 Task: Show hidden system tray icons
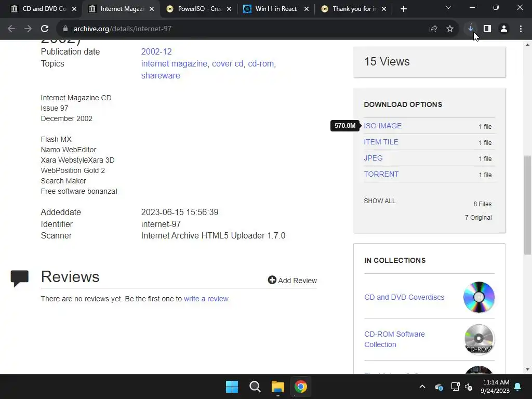(x=422, y=387)
